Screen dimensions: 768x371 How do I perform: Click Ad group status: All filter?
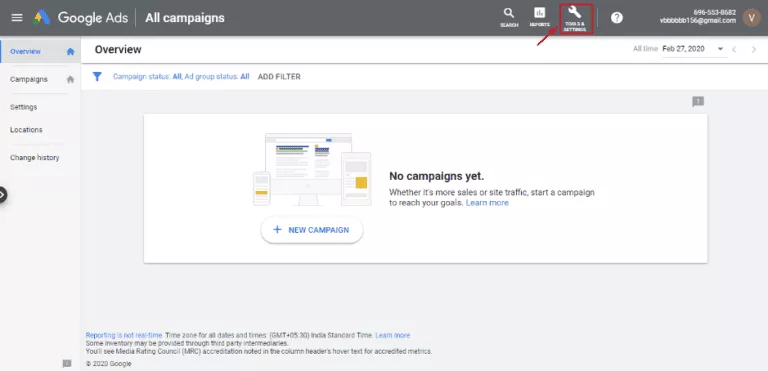(217, 76)
